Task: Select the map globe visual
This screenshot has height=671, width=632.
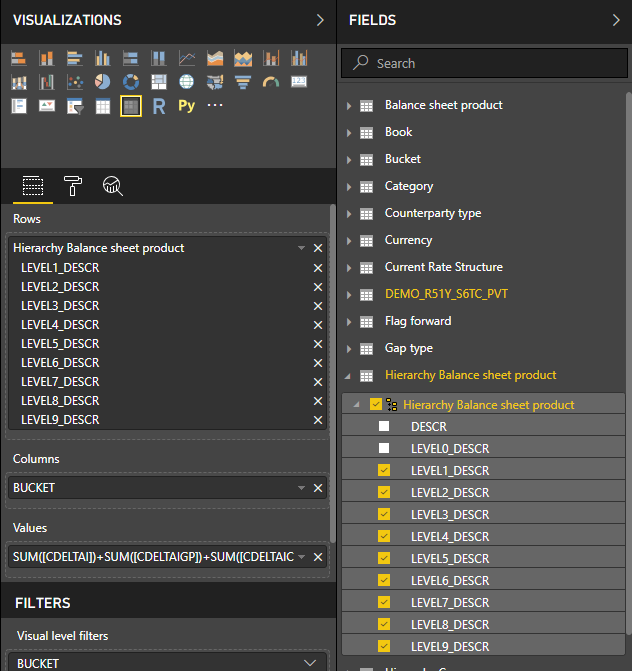Action: pos(187,82)
